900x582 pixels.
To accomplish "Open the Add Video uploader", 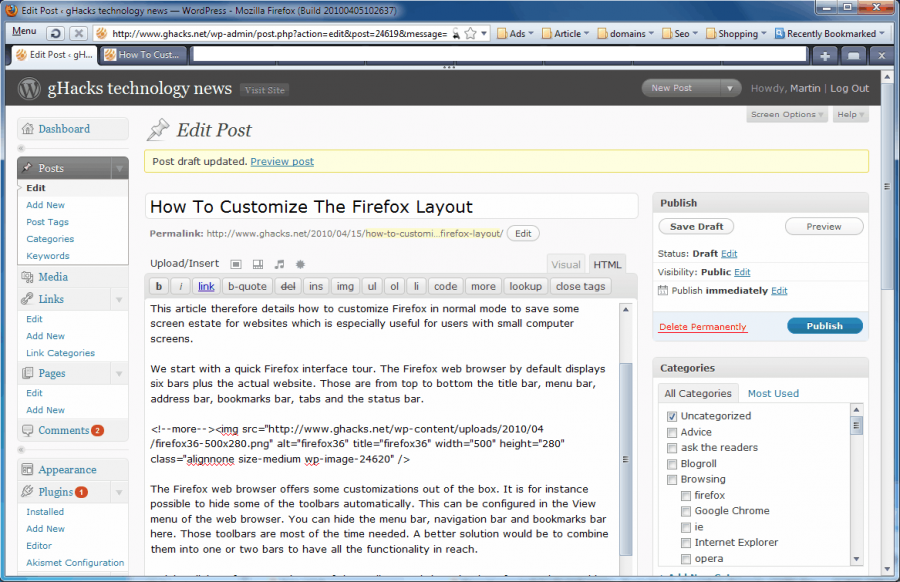I will pyautogui.click(x=256, y=264).
